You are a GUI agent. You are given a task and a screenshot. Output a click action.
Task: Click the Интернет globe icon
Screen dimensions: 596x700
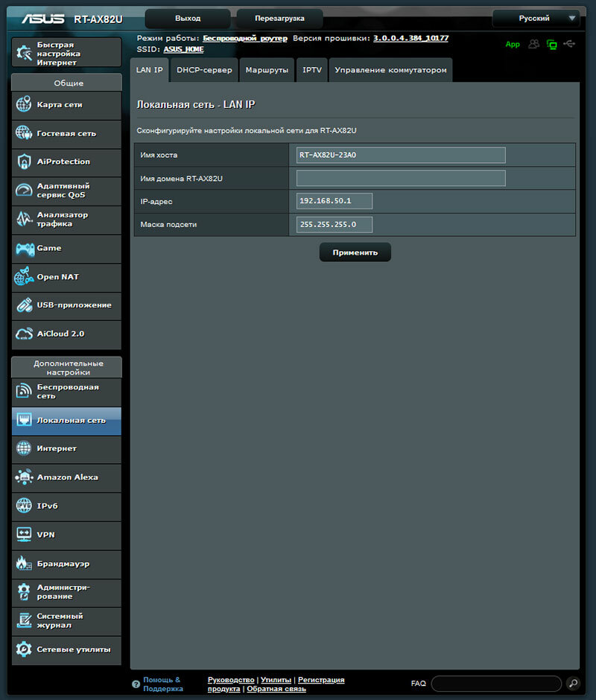click(24, 448)
